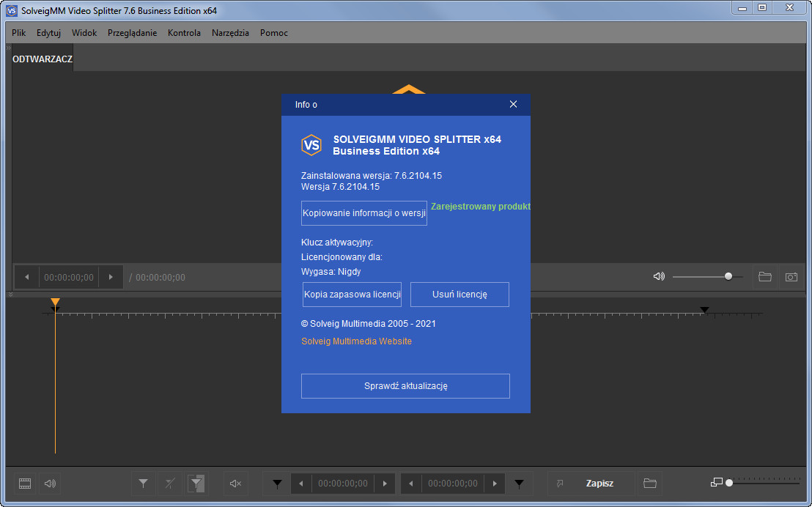The image size is (812, 507).
Task: Click the Solveig Multimedia copyright text
Action: (x=368, y=324)
